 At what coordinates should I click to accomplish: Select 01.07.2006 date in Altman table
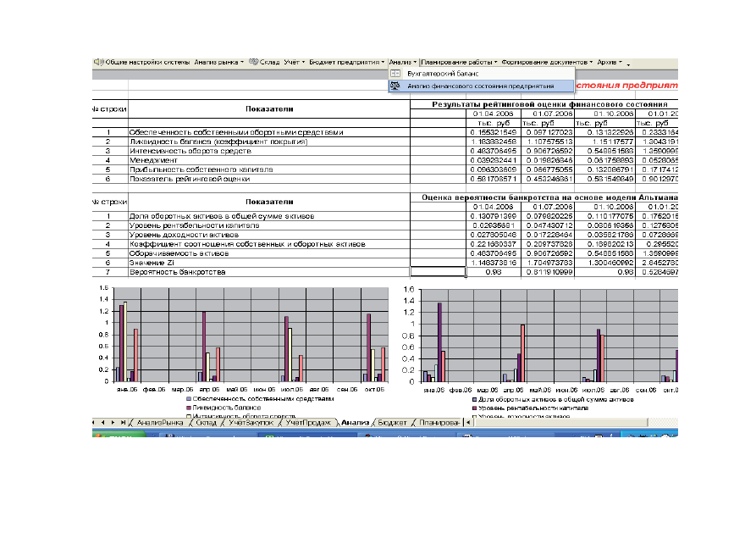(x=548, y=207)
